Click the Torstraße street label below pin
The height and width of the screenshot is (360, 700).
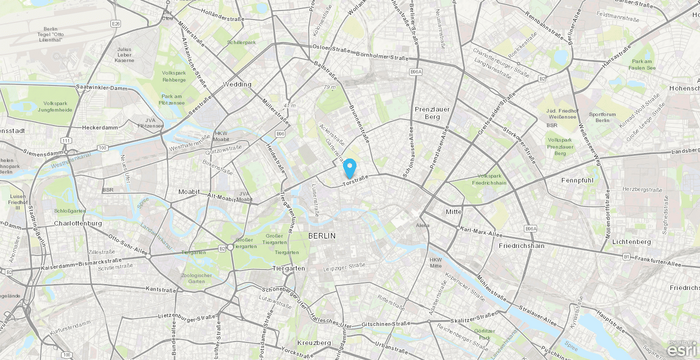(355, 181)
